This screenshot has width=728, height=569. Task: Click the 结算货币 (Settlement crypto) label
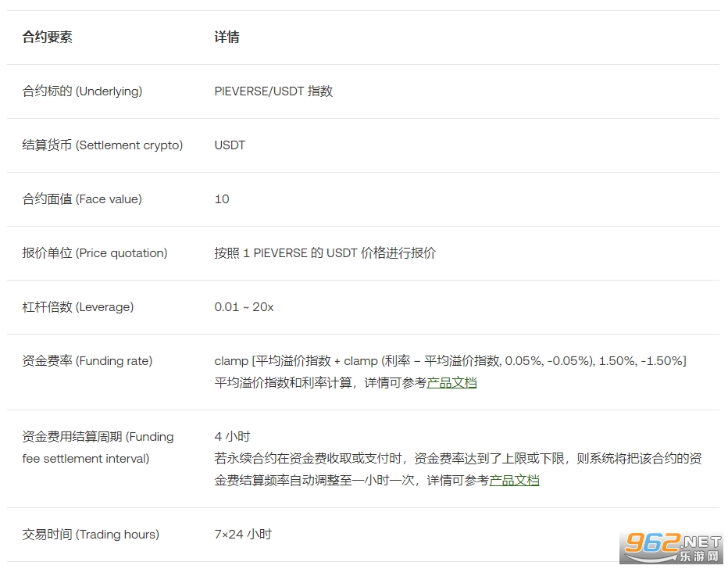click(x=102, y=145)
